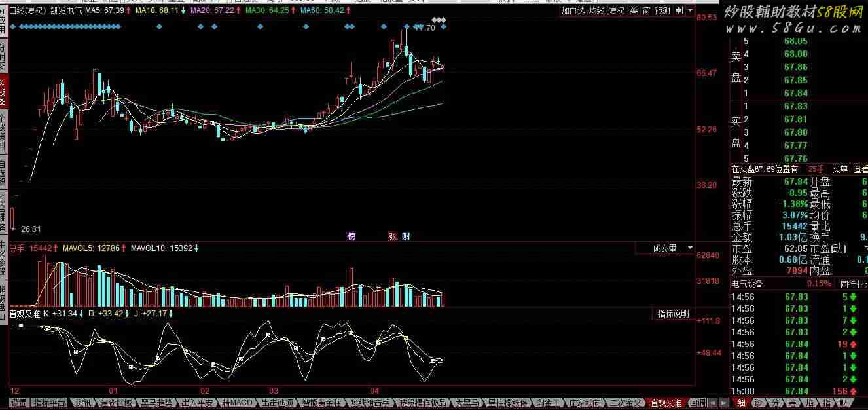The image size is (868, 410).
Task: Toggle the 叠 overlay option
Action: pos(634,10)
